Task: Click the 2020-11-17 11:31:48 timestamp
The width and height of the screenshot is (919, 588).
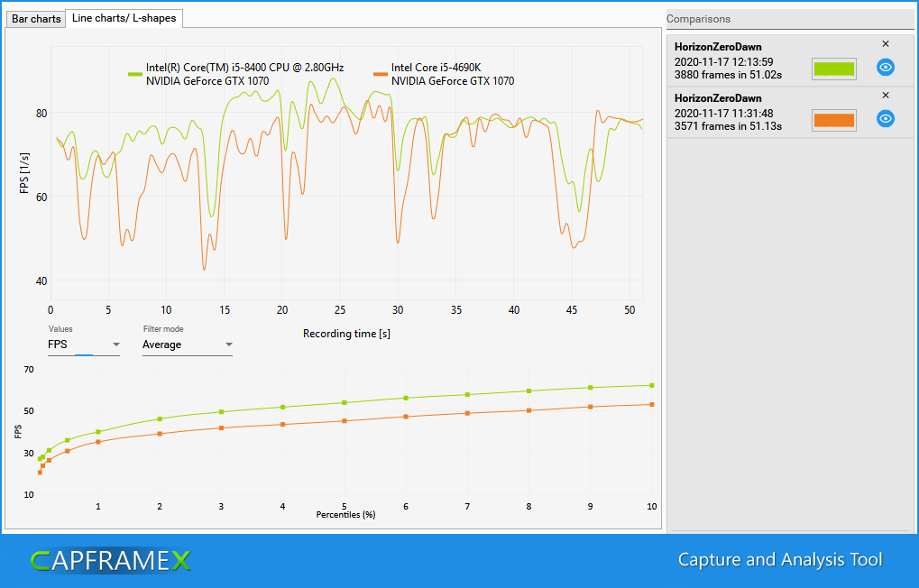Action: tap(723, 114)
